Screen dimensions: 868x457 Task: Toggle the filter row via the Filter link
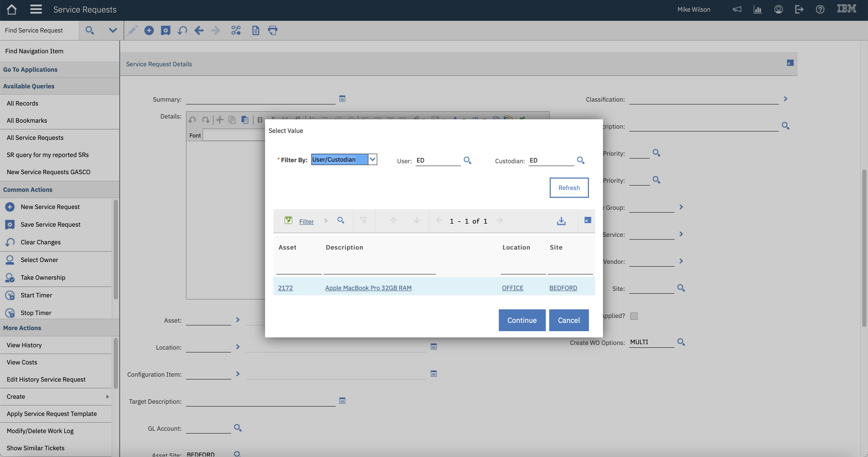[306, 221]
